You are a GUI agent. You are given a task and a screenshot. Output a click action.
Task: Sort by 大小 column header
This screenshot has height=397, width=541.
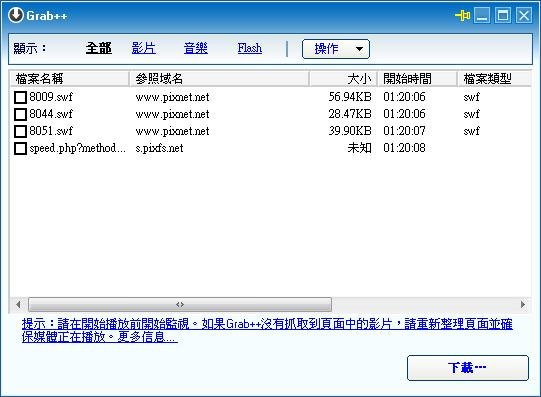pos(343,79)
